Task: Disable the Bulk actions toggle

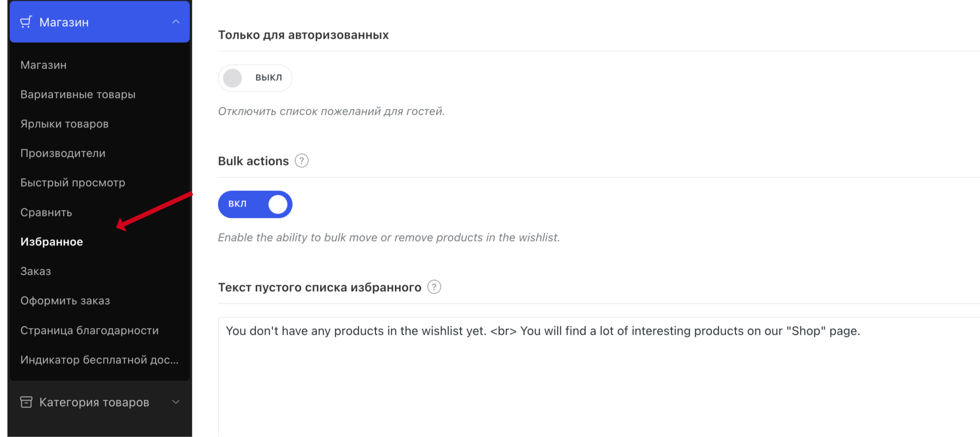Action: [x=255, y=204]
